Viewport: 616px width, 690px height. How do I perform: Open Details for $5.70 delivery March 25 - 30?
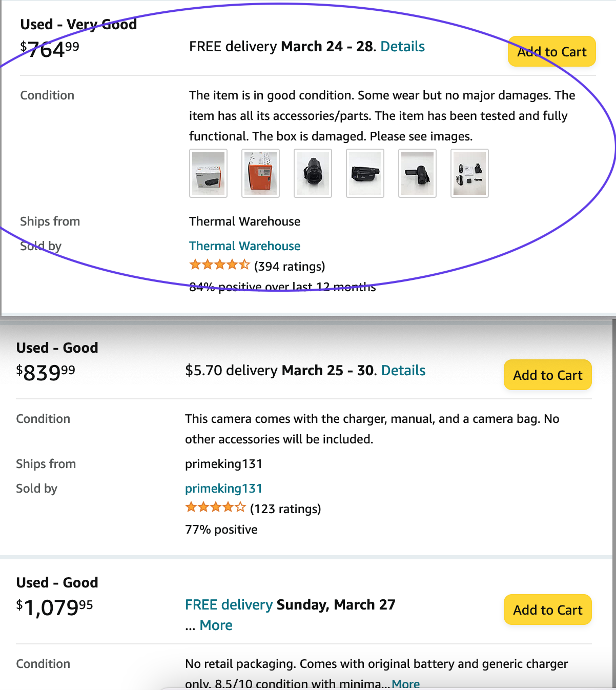pos(403,371)
